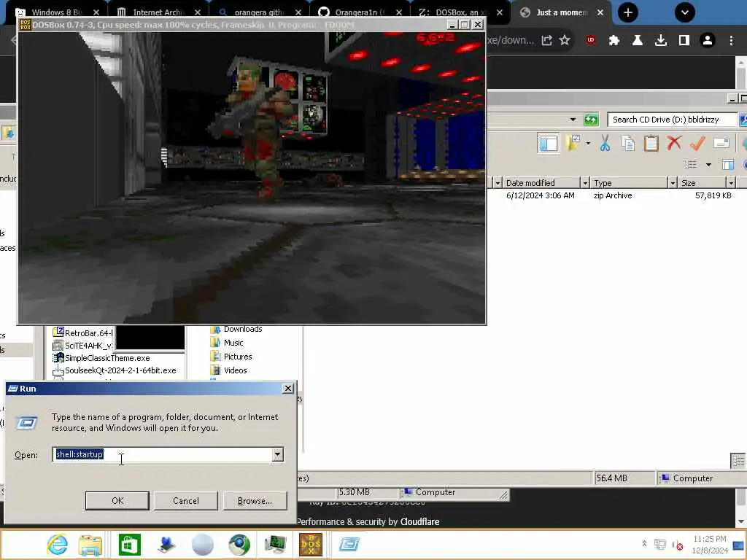Screen dimensions: 747x560
Task: Open the Chrome Labs flask icon
Action: click(x=638, y=41)
